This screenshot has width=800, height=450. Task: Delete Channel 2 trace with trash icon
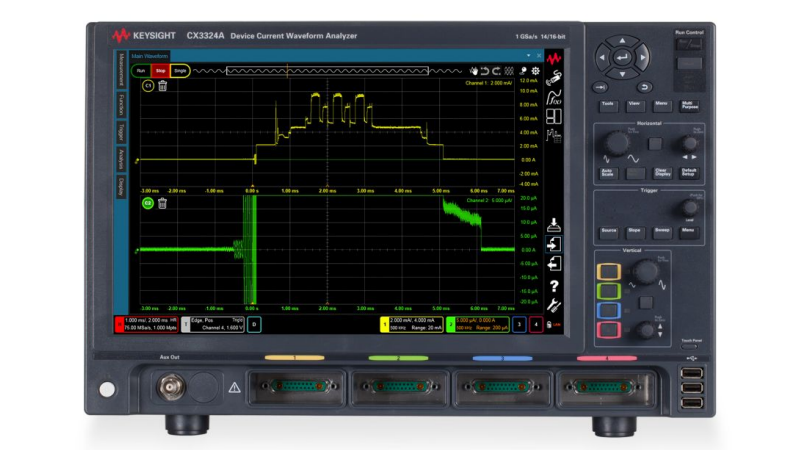(162, 203)
